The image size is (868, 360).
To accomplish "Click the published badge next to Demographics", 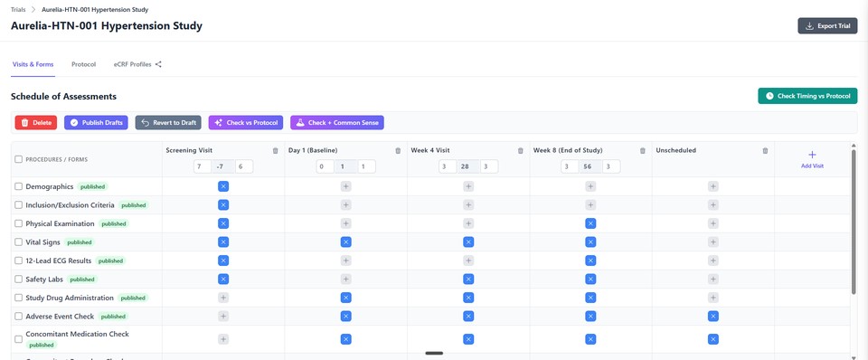I will (x=92, y=186).
